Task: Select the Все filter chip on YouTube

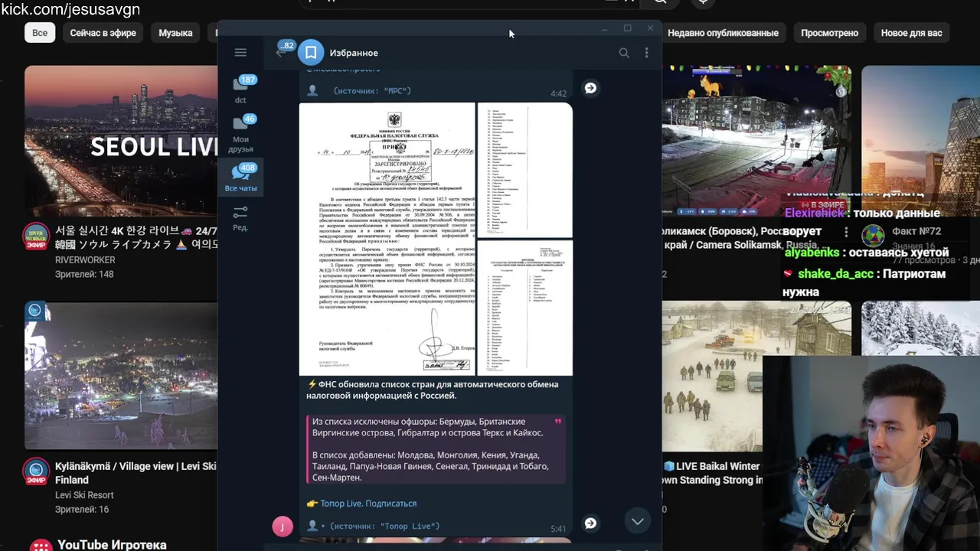Action: pyautogui.click(x=40, y=33)
